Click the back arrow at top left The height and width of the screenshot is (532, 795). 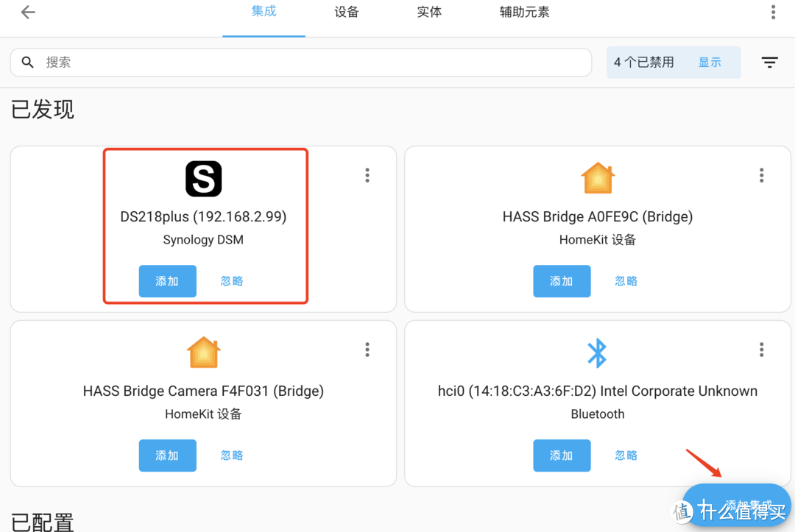pyautogui.click(x=27, y=12)
